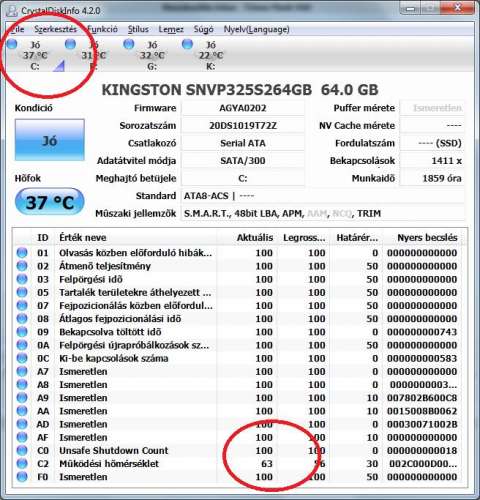Screen dimensions: 480x500
Task: Open the Stílus menu
Action: (138, 29)
